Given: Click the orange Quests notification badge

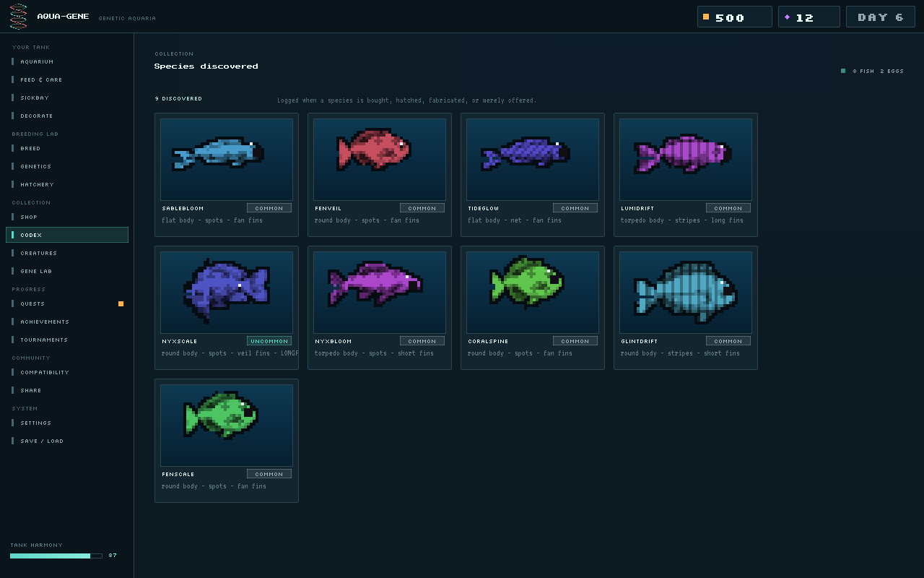Looking at the screenshot, I should pos(121,303).
